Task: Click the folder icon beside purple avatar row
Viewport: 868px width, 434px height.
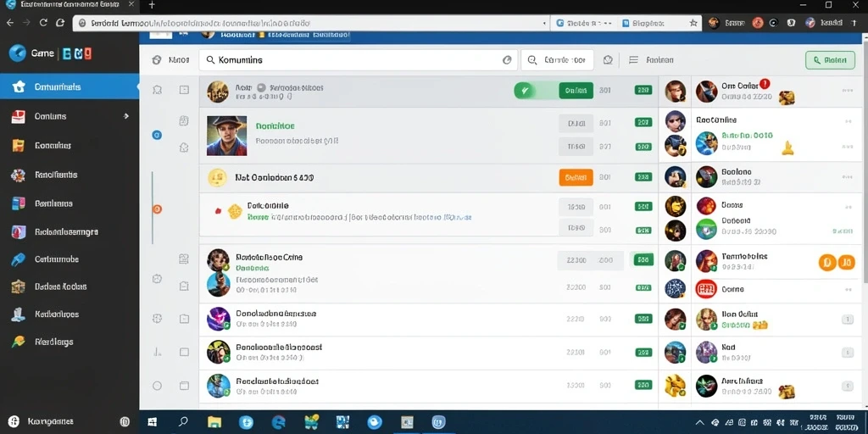Action: click(184, 319)
